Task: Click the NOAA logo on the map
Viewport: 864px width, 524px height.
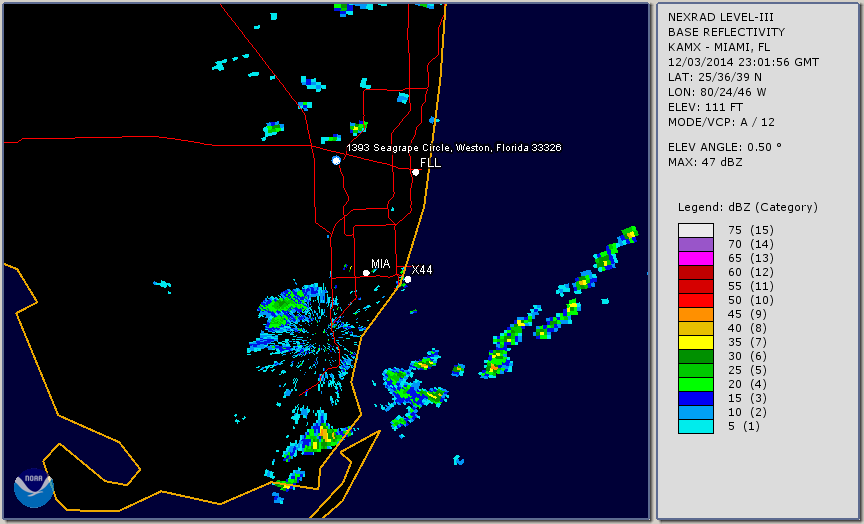Action: [x=34, y=488]
